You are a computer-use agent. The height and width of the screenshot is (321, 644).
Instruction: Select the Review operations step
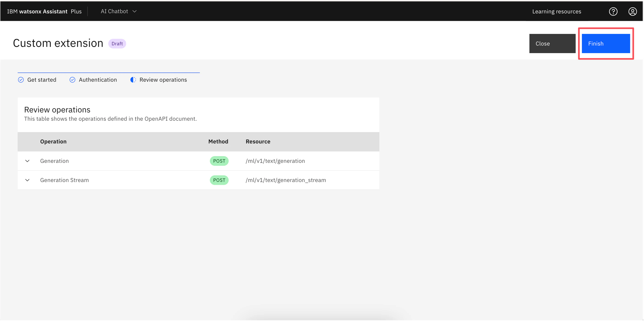click(163, 80)
